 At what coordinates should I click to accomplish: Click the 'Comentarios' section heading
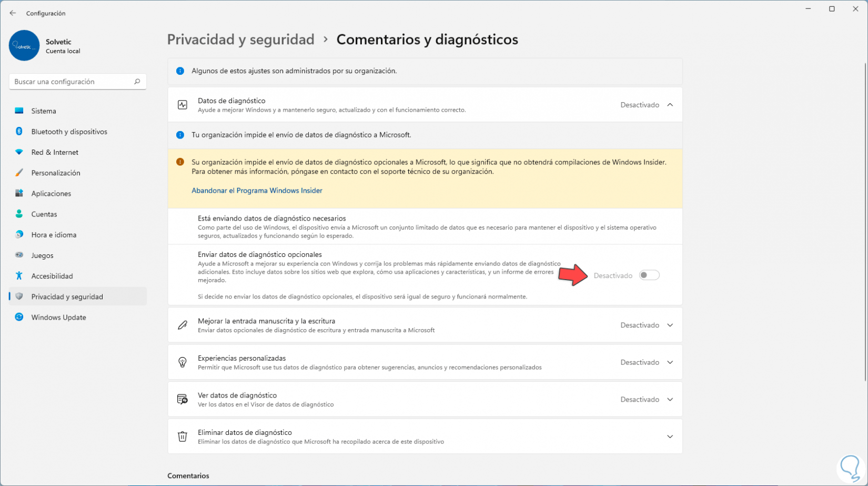click(x=188, y=476)
